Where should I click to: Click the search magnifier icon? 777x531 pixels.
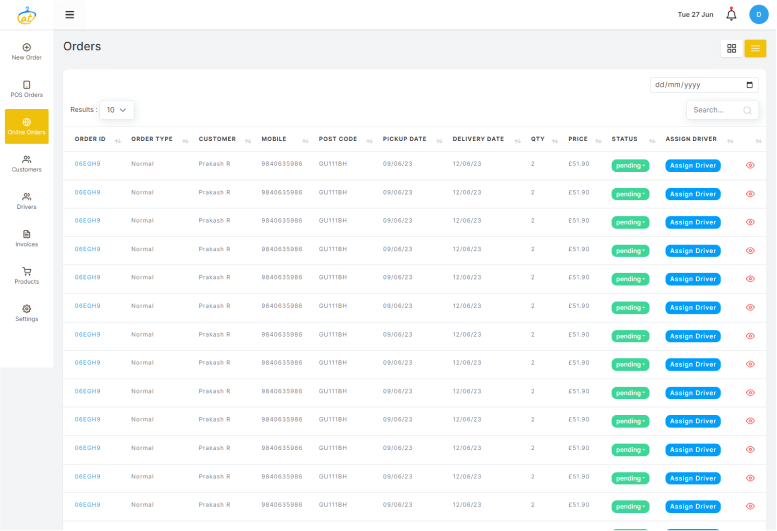747,110
